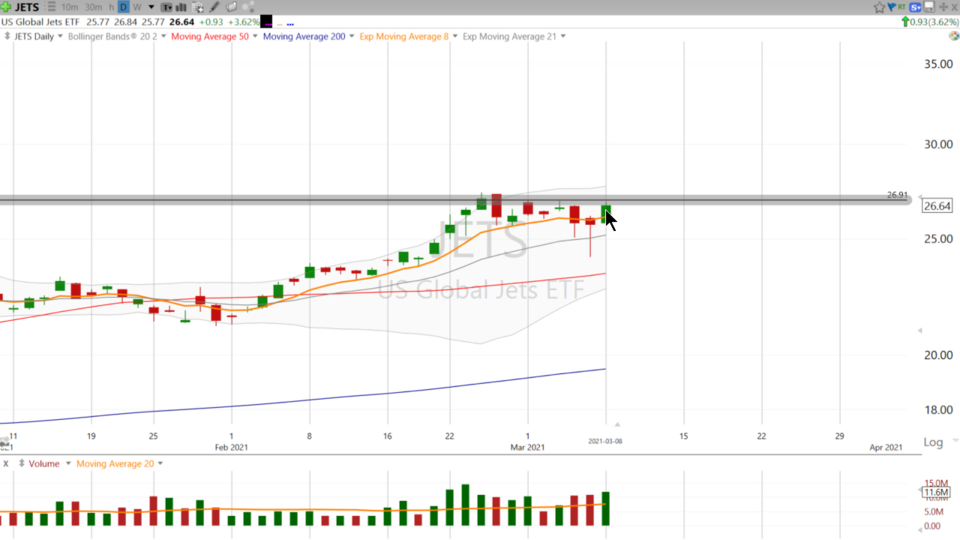960x540 pixels.
Task: Open Exp Moving Average 8 dropdown
Action: 454,37
